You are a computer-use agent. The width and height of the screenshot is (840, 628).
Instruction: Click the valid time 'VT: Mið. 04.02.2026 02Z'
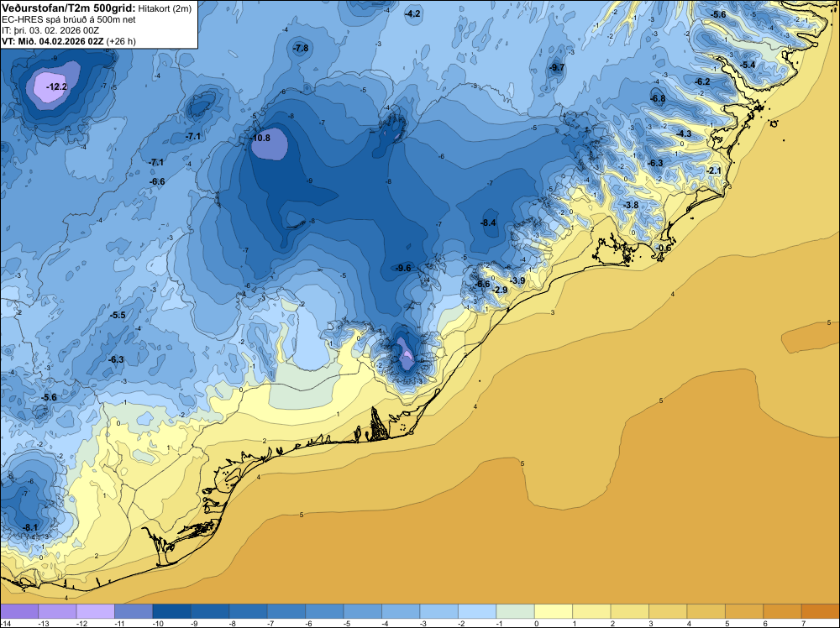tap(52, 41)
